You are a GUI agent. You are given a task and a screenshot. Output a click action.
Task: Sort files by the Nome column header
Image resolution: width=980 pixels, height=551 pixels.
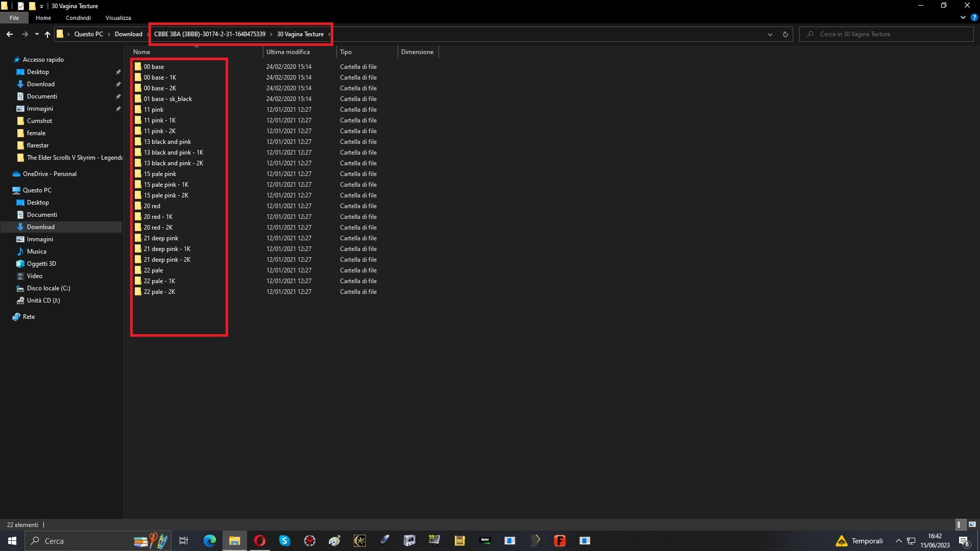click(x=196, y=52)
